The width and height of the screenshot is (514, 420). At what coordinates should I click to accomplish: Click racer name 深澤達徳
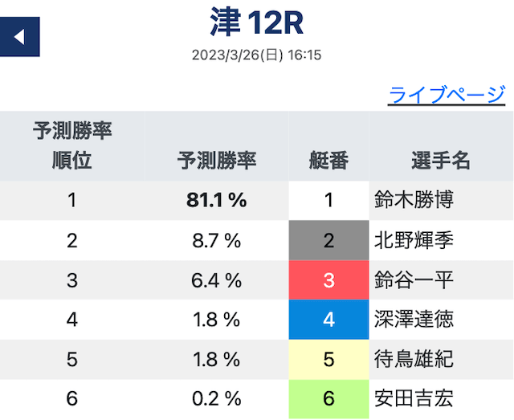(x=414, y=320)
